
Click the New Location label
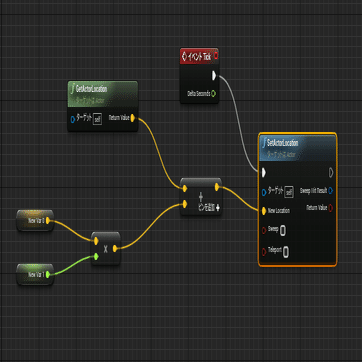pos(279,211)
